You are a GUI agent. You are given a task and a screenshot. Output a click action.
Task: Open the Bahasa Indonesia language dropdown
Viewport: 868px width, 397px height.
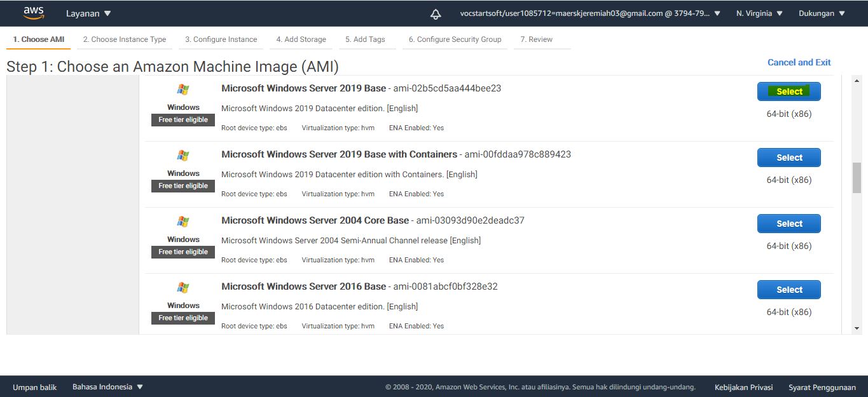click(107, 387)
